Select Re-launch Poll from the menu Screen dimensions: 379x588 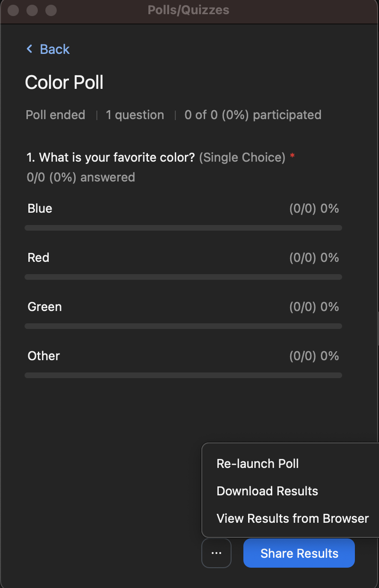(258, 464)
